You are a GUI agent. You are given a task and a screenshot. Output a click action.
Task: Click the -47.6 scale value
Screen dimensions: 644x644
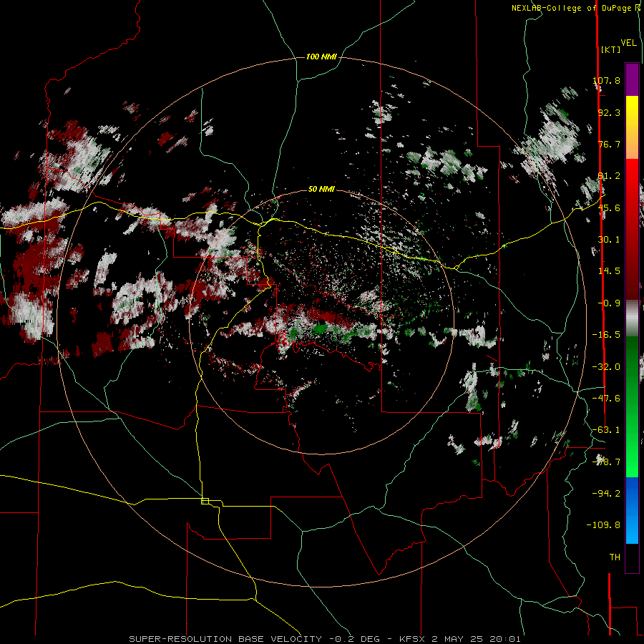[x=606, y=399]
